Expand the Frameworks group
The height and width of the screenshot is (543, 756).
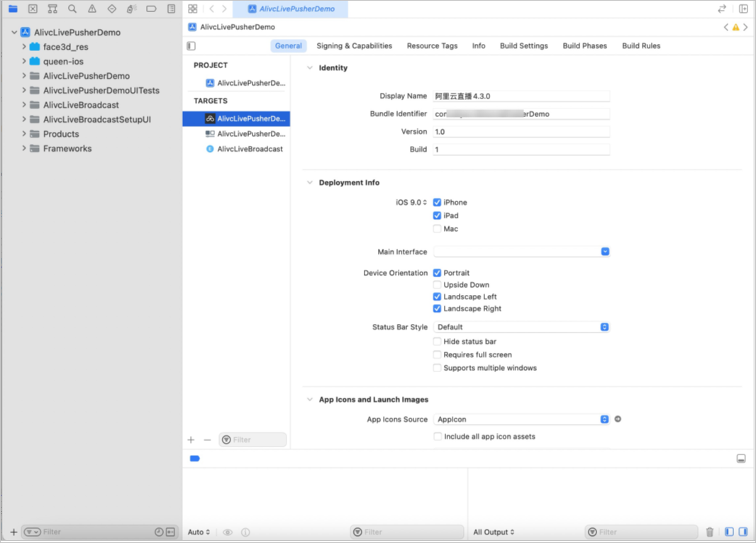click(23, 148)
